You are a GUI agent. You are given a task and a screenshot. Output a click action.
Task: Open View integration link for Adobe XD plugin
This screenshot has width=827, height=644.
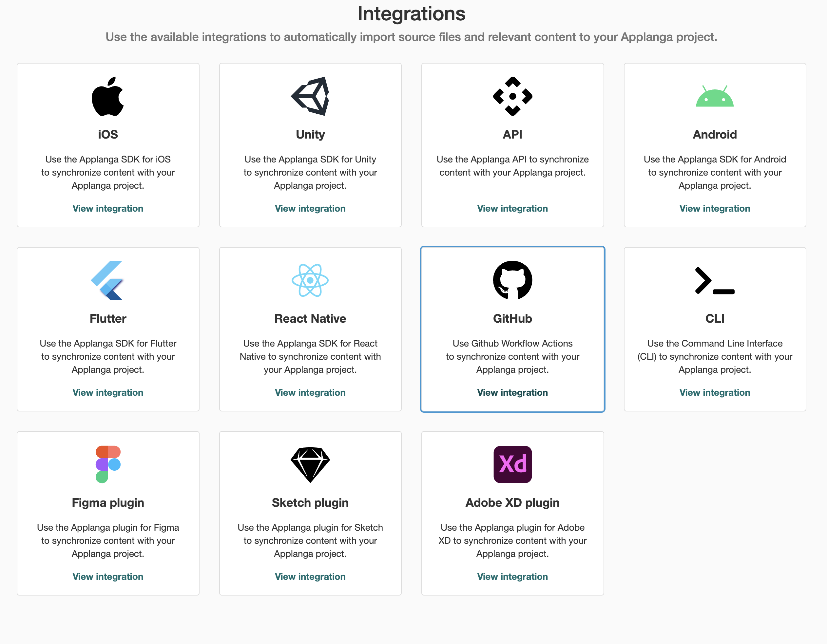pyautogui.click(x=512, y=577)
